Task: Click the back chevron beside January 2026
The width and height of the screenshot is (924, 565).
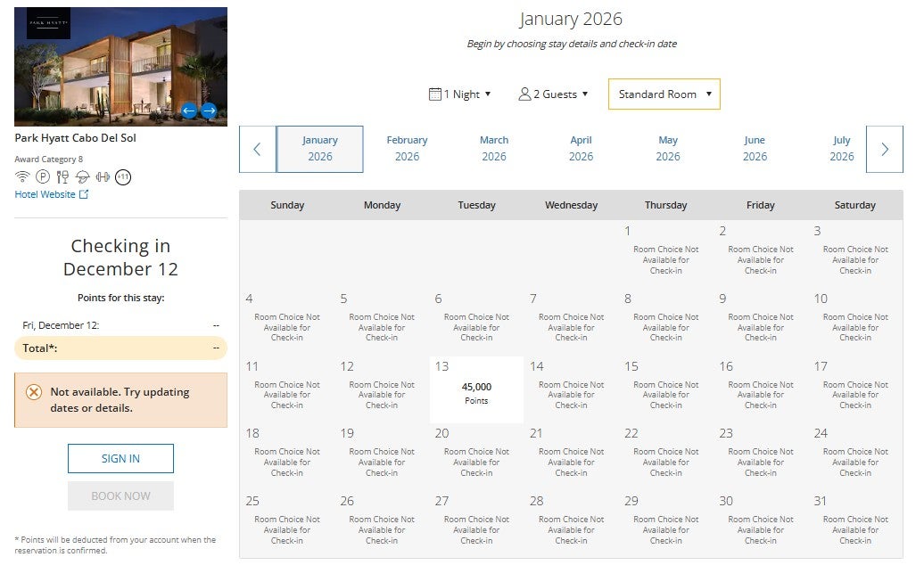Action: (x=257, y=149)
